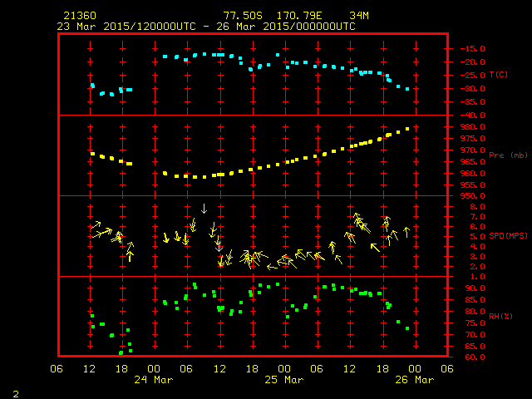
Task: Click the 7.0 wind speed tick value
Action: coord(477,216)
